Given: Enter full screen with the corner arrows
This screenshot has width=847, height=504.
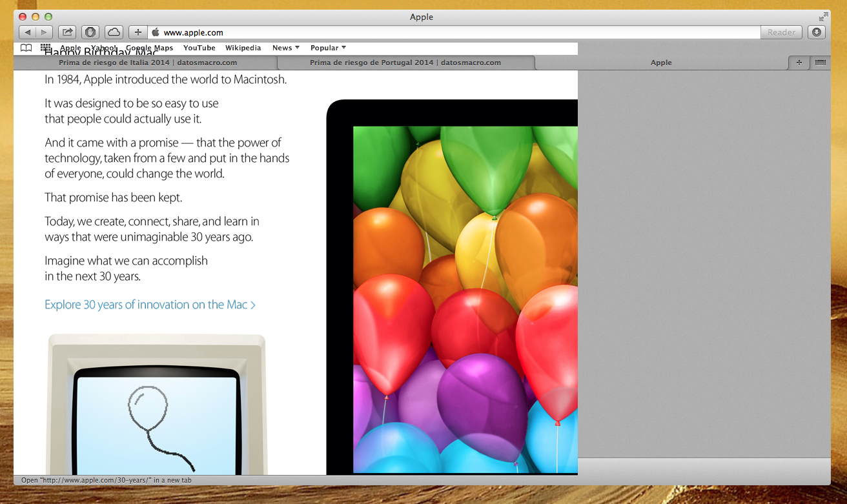Looking at the screenshot, I should (x=823, y=17).
